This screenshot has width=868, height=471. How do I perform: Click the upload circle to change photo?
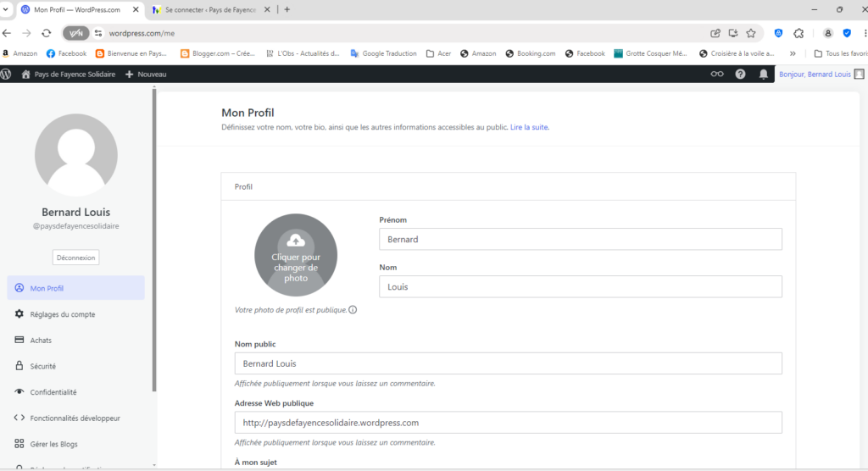pos(296,255)
